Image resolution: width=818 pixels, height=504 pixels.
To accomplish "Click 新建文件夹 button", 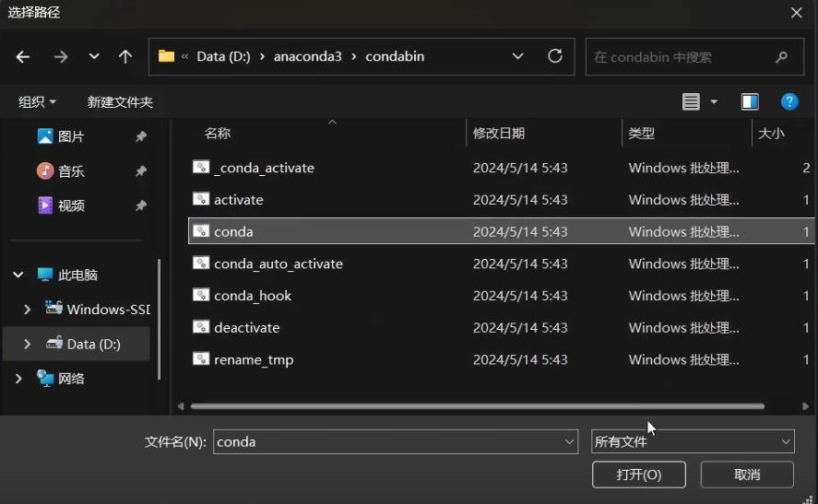I will pyautogui.click(x=120, y=101).
